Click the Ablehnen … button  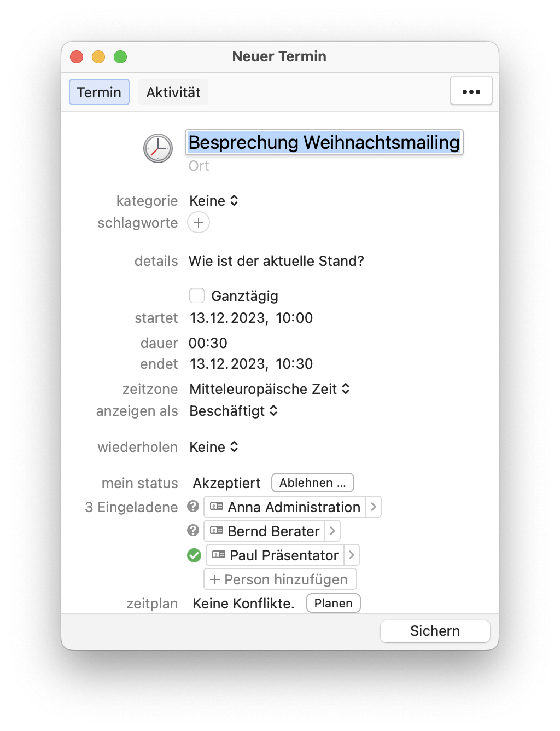point(313,483)
